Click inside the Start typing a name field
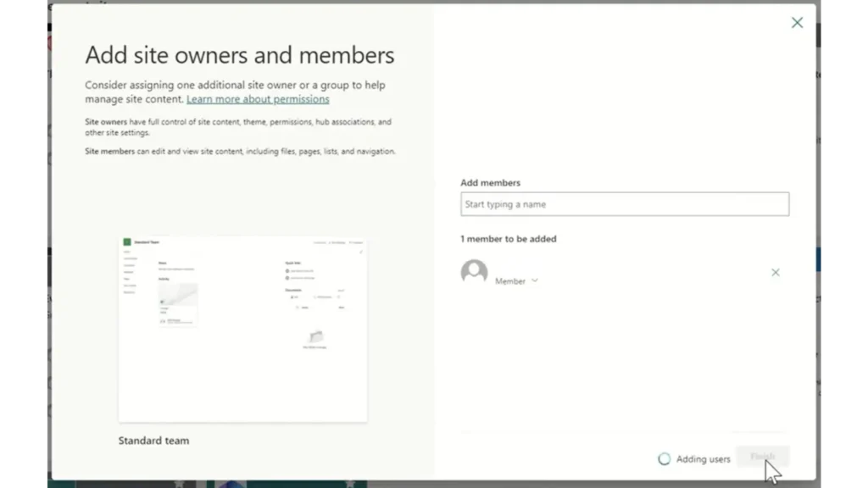Image resolution: width=868 pixels, height=488 pixels. (x=625, y=204)
